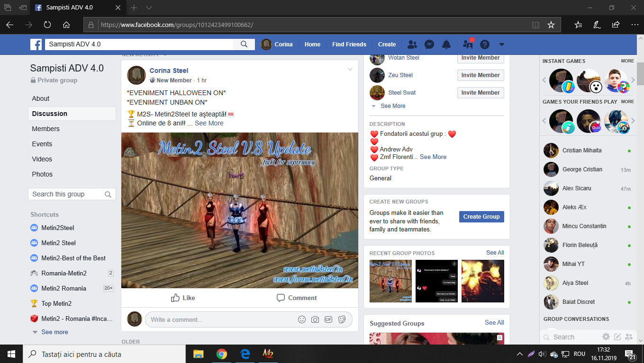This screenshot has height=363, width=644.
Task: Click Find Friends in the top bar
Action: pos(349,44)
